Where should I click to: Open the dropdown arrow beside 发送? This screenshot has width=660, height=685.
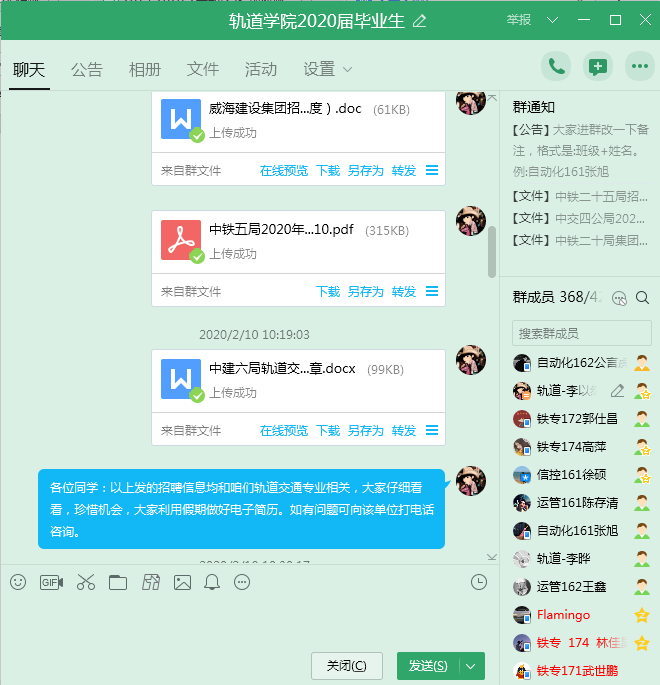pos(471,666)
